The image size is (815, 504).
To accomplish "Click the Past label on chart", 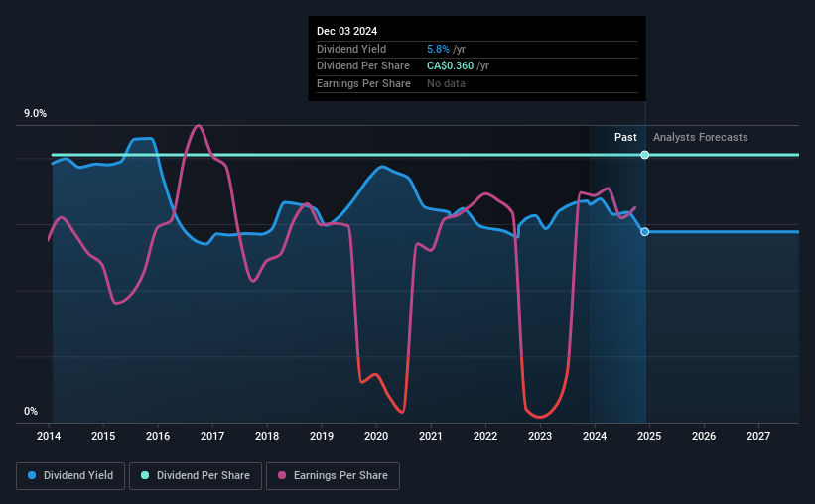I will (x=625, y=137).
